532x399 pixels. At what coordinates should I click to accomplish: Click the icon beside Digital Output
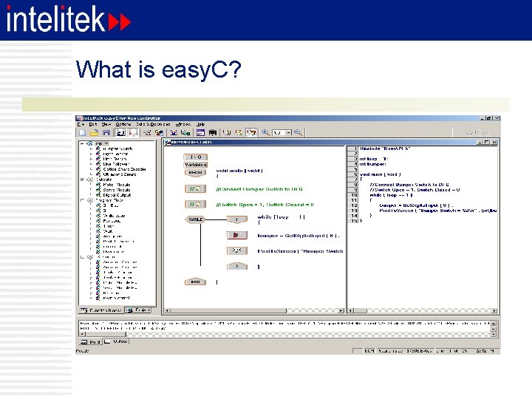pos(98,195)
